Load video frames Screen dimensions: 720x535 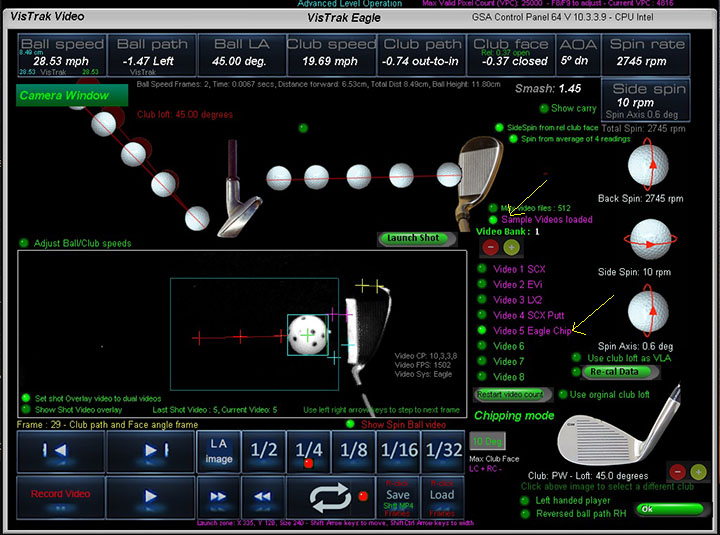(x=442, y=497)
